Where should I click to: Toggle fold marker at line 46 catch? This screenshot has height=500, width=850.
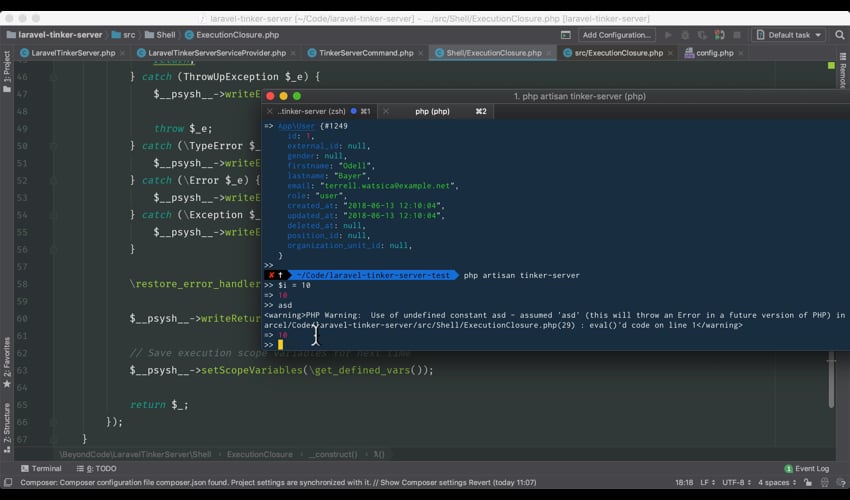54,77
